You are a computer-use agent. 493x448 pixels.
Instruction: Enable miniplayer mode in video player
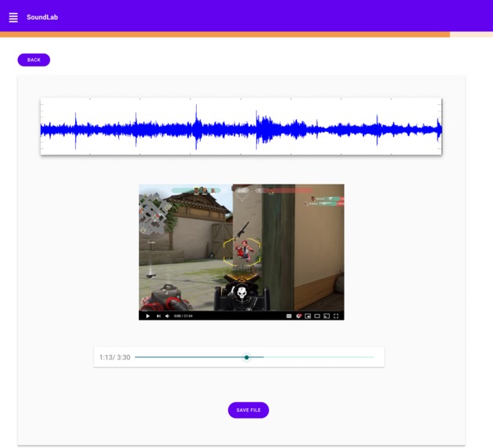click(x=308, y=316)
